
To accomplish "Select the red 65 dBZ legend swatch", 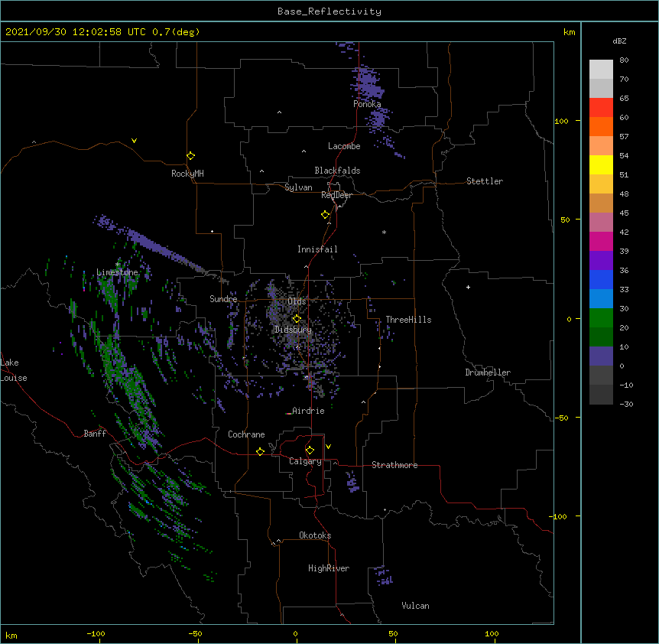I will point(601,108).
